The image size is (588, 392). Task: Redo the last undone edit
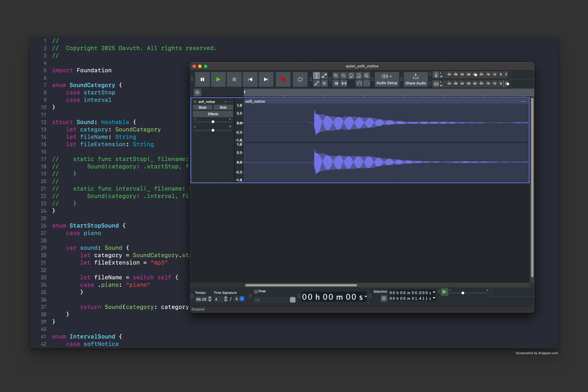(367, 83)
